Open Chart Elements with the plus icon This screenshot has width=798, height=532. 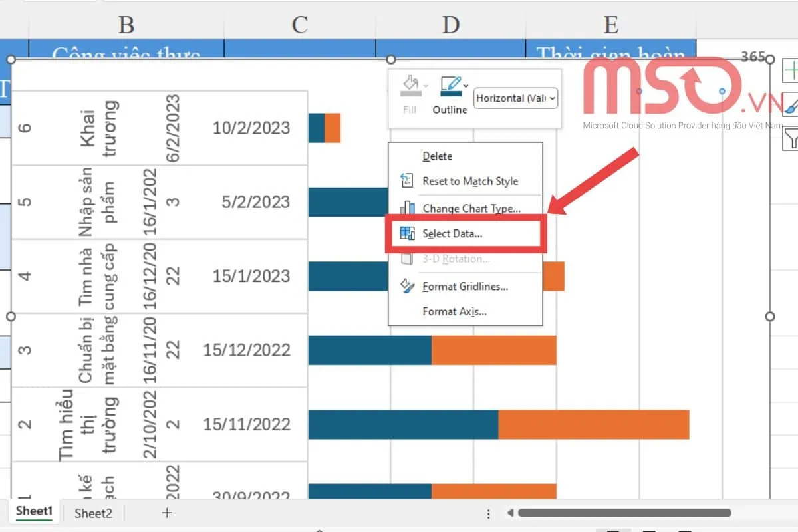click(x=791, y=69)
